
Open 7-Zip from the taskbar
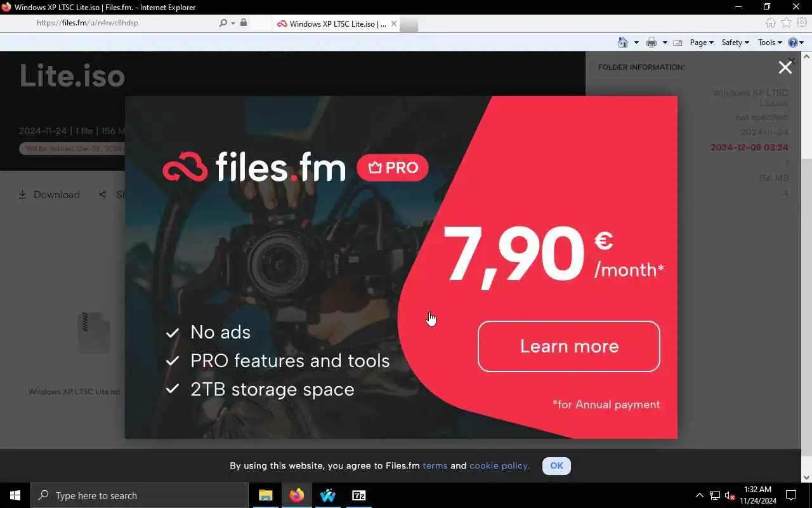(x=358, y=495)
